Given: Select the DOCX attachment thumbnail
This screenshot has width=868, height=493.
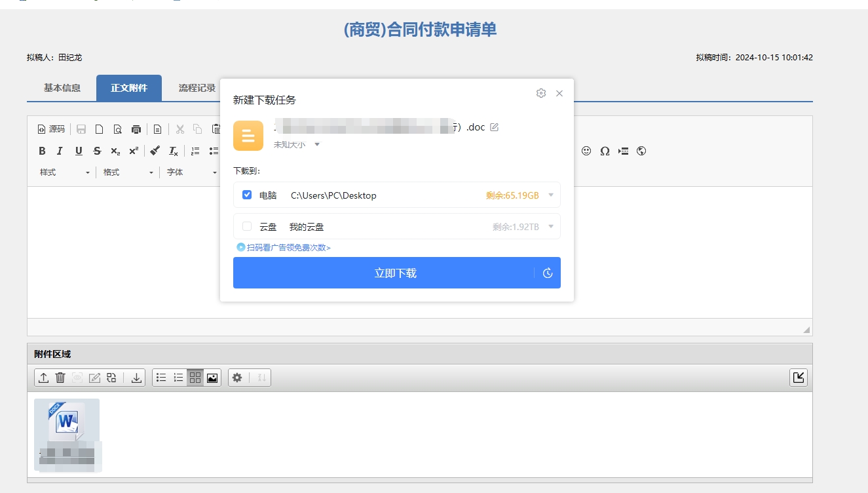Looking at the screenshot, I should (67, 435).
